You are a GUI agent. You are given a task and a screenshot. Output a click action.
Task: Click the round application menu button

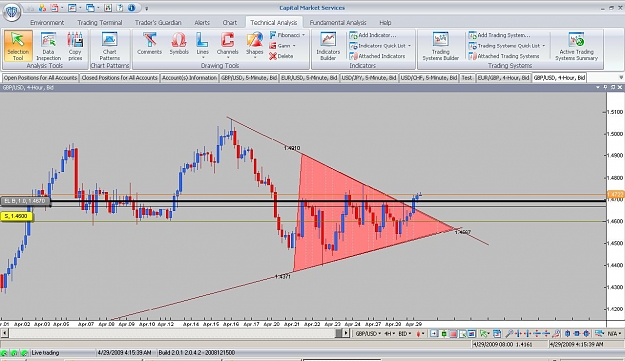coord(12,12)
